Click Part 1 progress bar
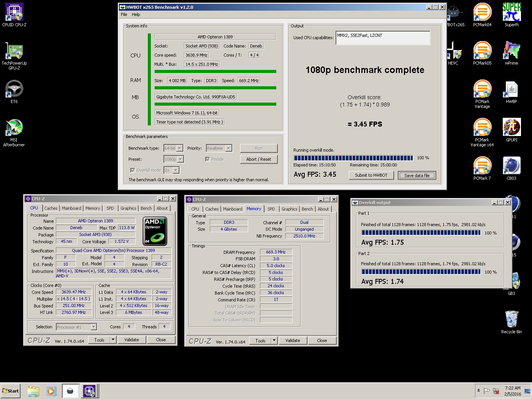532x399 pixels. 421,233
